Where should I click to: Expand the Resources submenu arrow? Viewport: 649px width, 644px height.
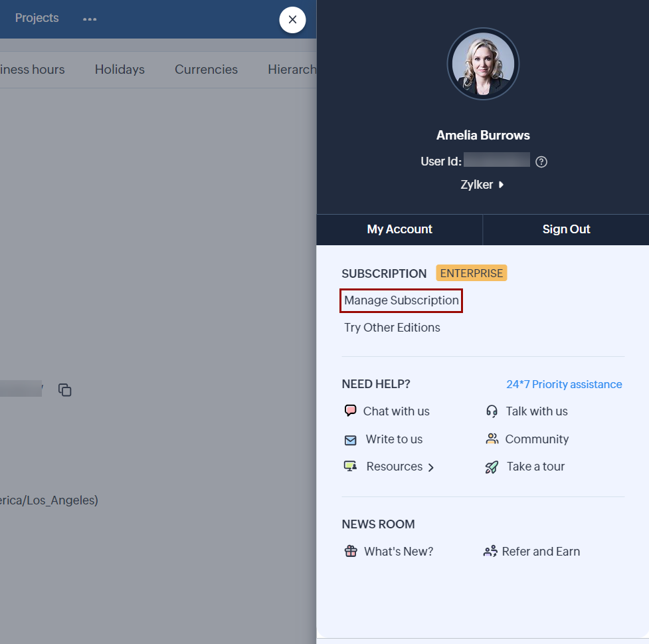pos(431,467)
